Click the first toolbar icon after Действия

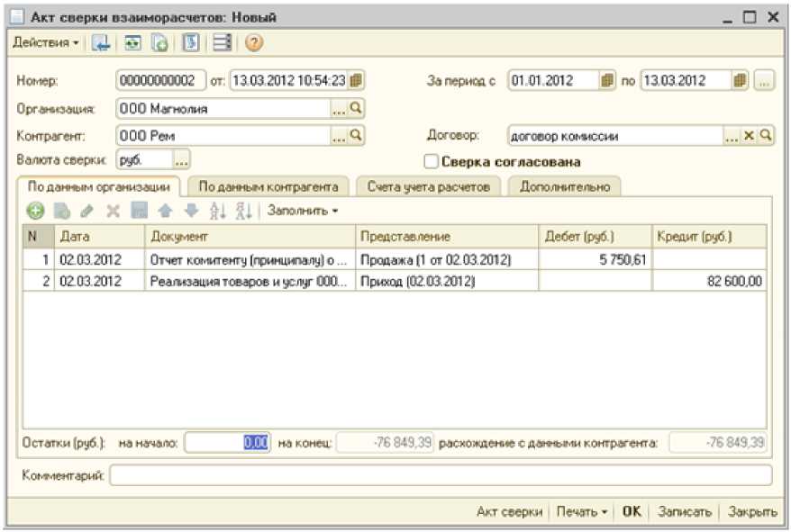(100, 43)
